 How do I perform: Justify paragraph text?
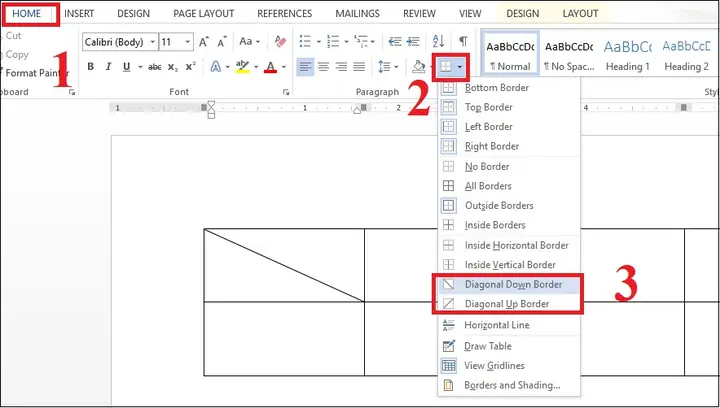pyautogui.click(x=359, y=67)
